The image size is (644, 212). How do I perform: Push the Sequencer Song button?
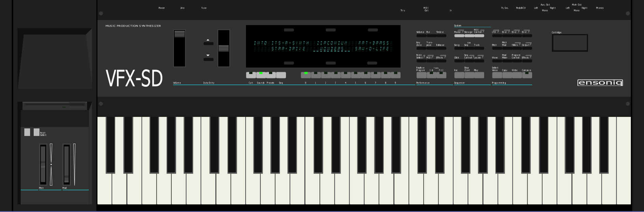pyautogui.click(x=459, y=48)
